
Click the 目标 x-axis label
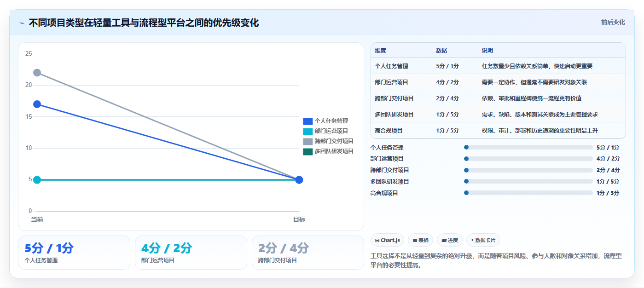click(299, 219)
